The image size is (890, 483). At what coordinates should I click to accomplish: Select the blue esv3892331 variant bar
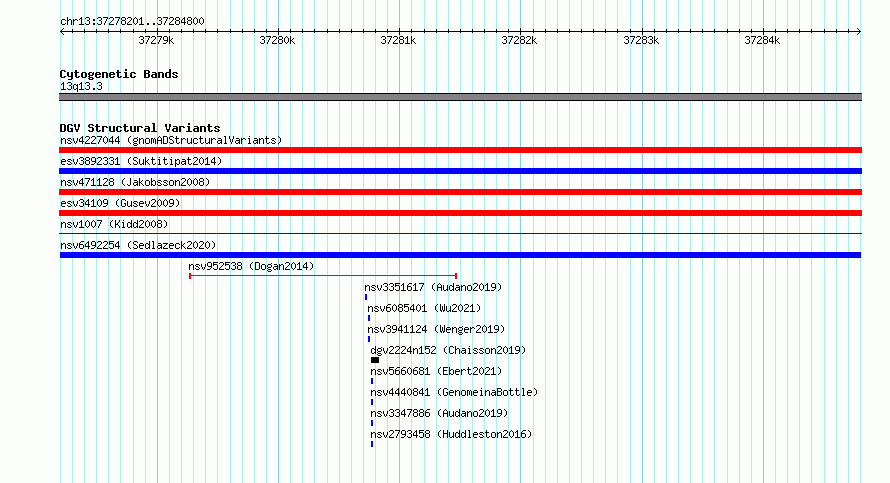click(x=460, y=171)
